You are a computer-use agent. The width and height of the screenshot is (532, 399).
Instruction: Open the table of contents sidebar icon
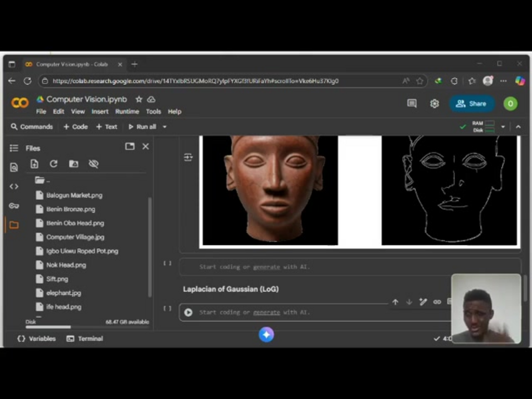[14, 148]
